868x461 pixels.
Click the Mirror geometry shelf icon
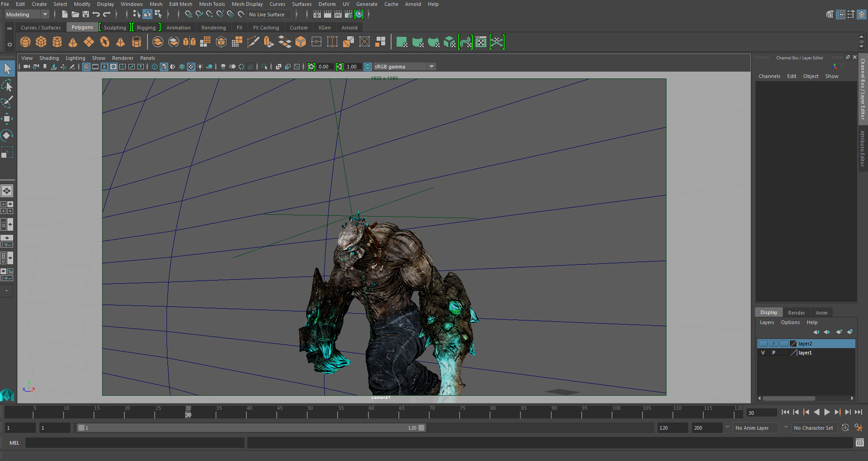[x=190, y=42]
